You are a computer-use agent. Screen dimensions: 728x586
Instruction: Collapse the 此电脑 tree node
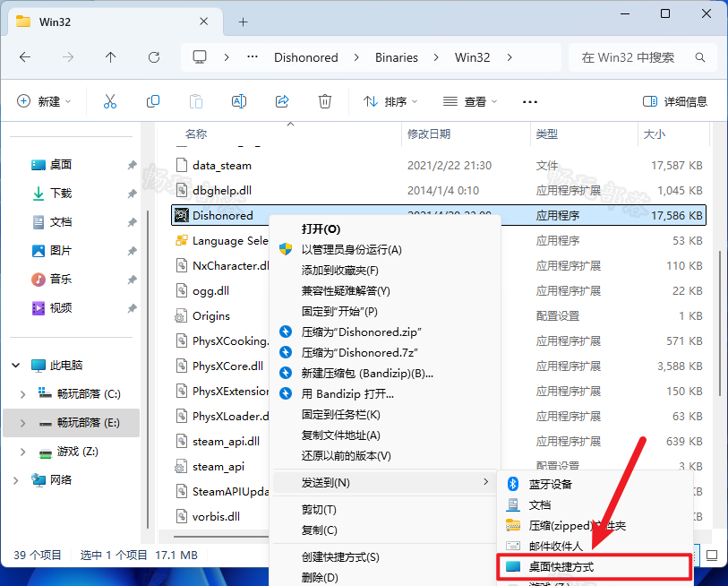pyautogui.click(x=16, y=366)
